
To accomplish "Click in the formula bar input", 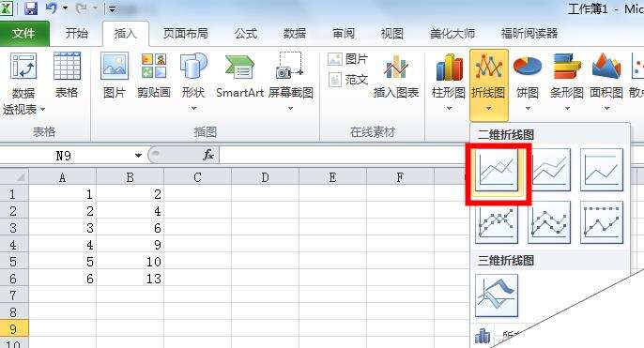I will pos(345,156).
